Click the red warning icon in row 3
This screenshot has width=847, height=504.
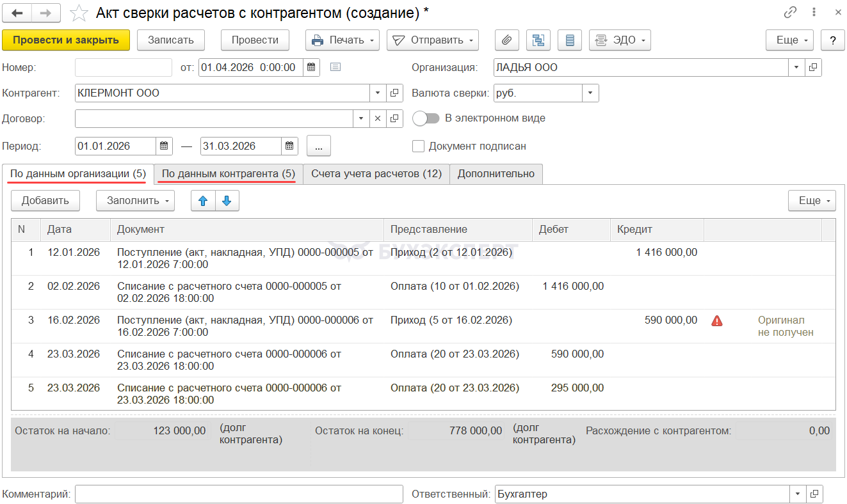[717, 321]
